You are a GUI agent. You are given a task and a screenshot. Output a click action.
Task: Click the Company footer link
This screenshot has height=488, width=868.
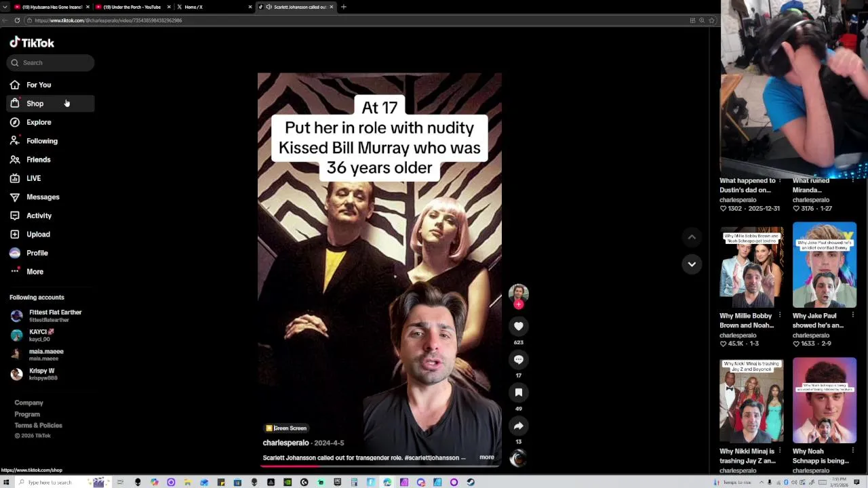click(x=28, y=403)
